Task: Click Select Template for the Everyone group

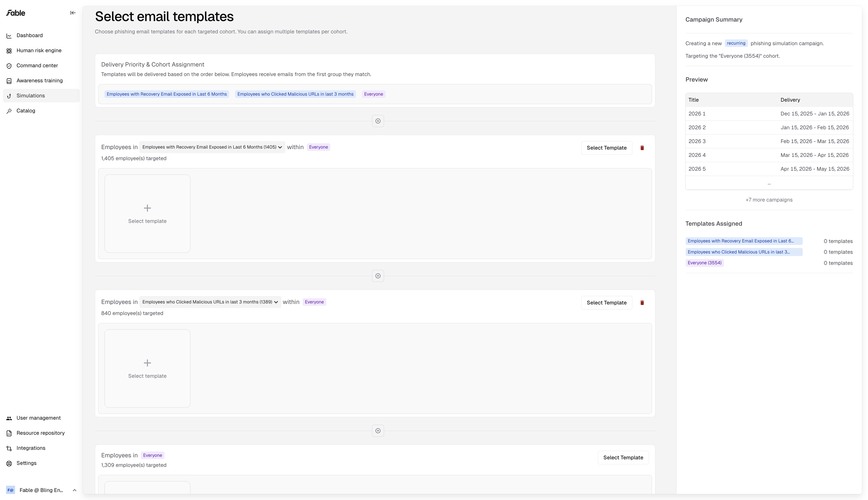Action: point(623,458)
